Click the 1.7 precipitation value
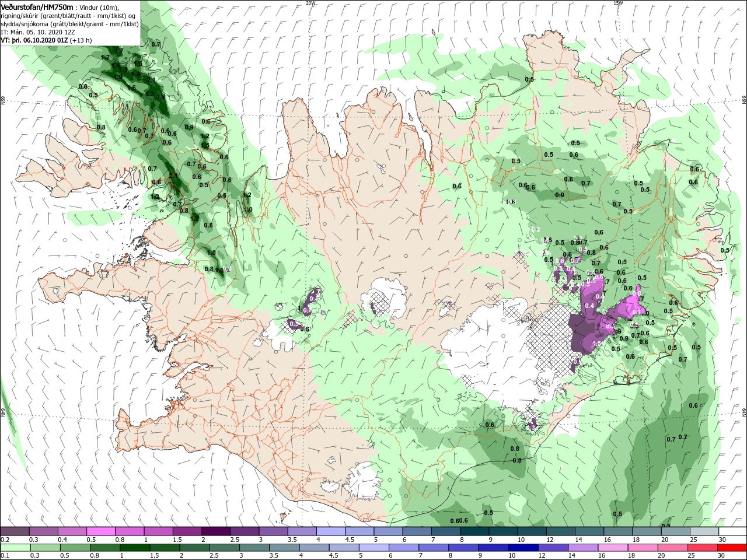This screenshot has height=560, width=747. pos(118,51)
